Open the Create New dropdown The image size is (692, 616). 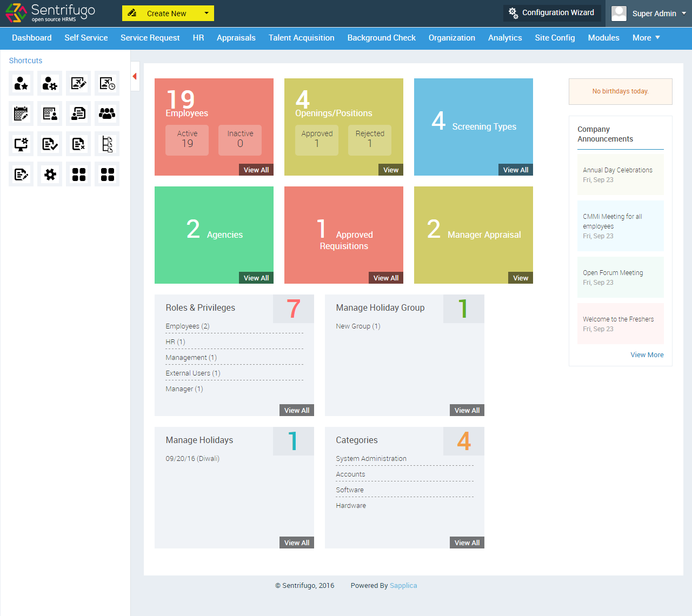tap(168, 12)
